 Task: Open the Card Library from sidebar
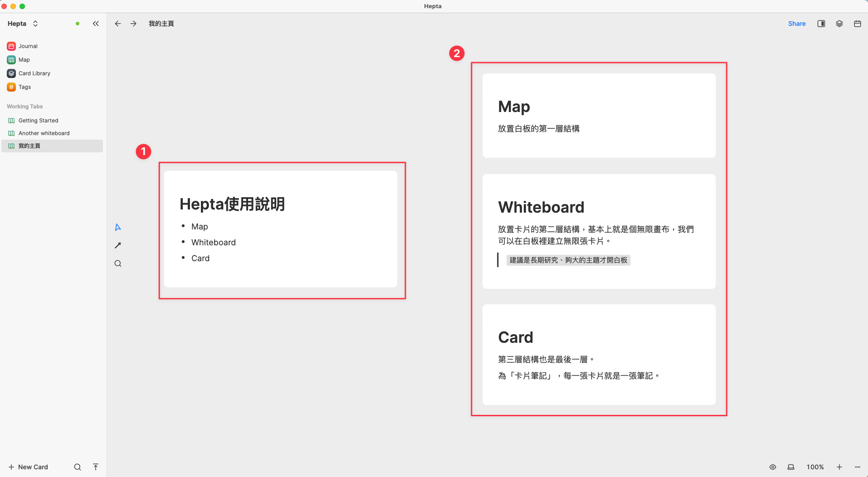(x=34, y=73)
